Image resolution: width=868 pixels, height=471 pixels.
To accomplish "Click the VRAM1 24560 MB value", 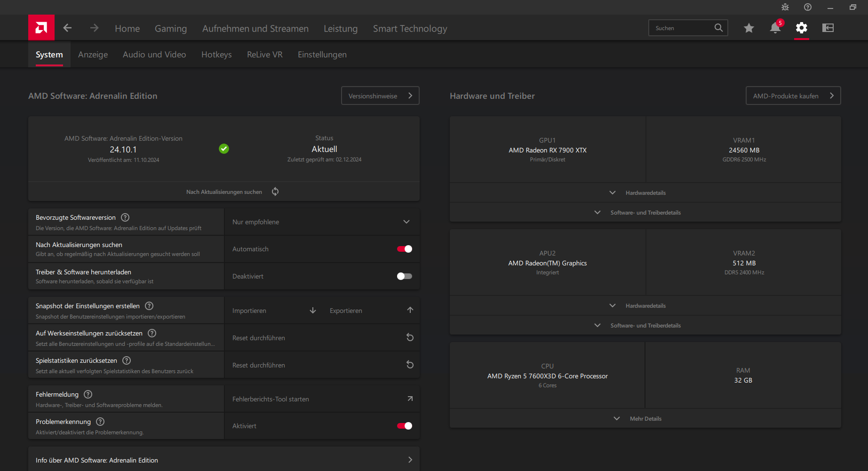I will 744,150.
